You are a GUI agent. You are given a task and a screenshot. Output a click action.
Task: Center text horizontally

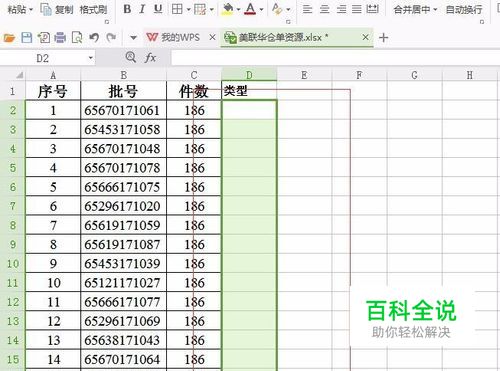(324, 9)
